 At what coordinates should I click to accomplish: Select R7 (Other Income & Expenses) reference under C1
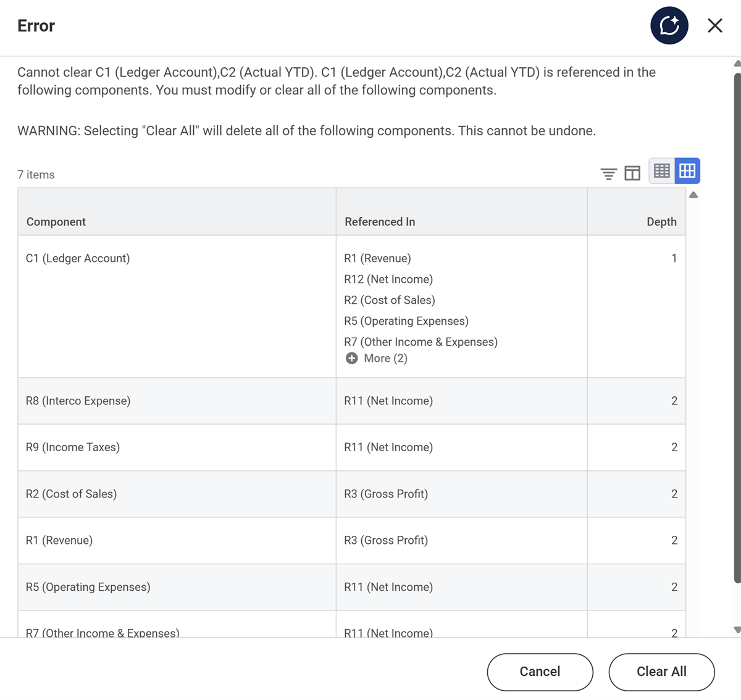(x=421, y=342)
